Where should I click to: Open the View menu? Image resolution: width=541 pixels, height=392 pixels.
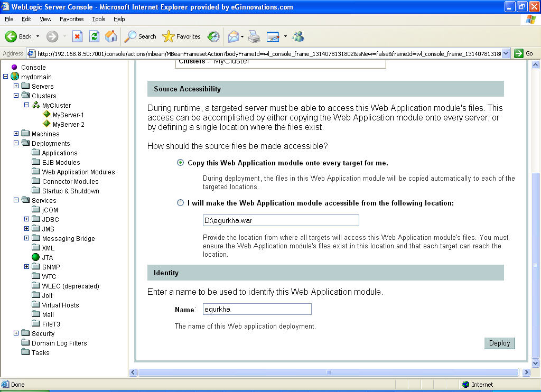tap(45, 19)
